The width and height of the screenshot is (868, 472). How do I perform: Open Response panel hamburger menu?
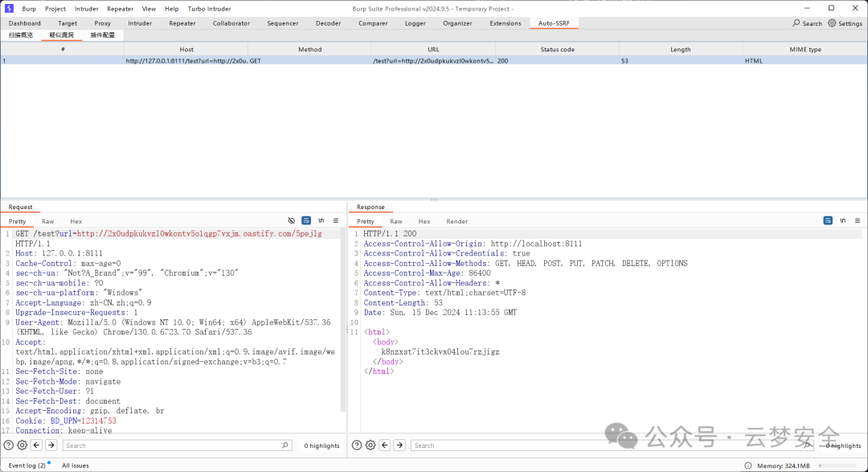coord(858,220)
